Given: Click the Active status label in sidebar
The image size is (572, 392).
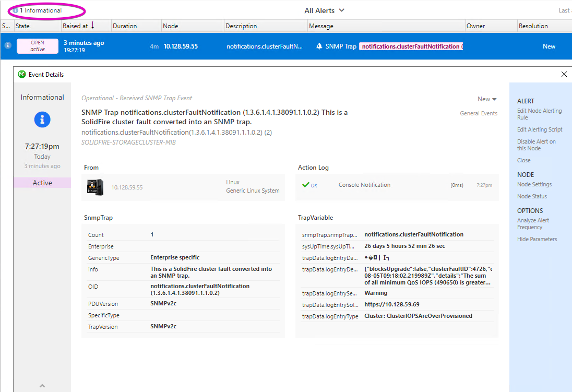Looking at the screenshot, I should tap(42, 183).
